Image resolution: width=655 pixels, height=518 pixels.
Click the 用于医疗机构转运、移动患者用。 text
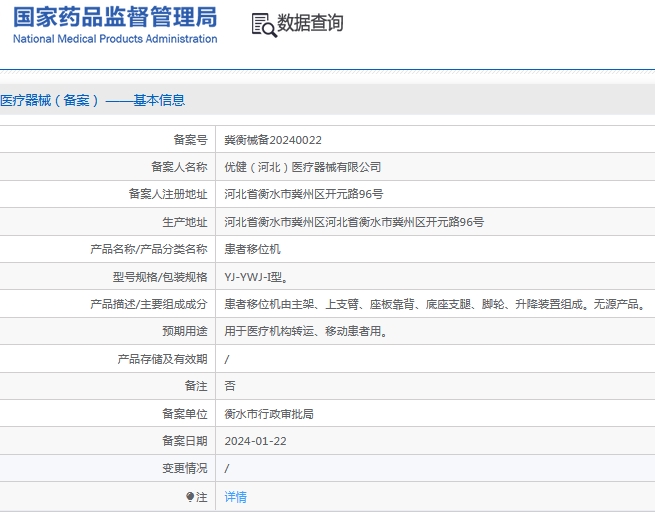click(x=306, y=331)
